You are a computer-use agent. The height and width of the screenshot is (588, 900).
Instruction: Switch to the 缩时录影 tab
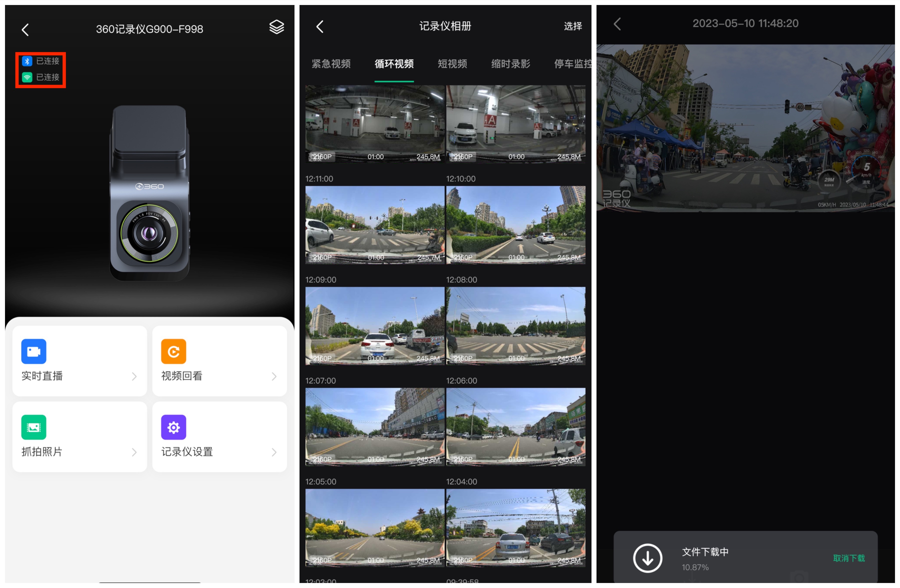(510, 64)
